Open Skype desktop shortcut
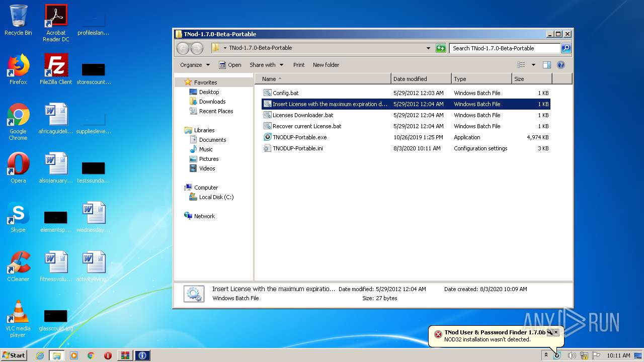This screenshot has height=362, width=644. tap(18, 217)
